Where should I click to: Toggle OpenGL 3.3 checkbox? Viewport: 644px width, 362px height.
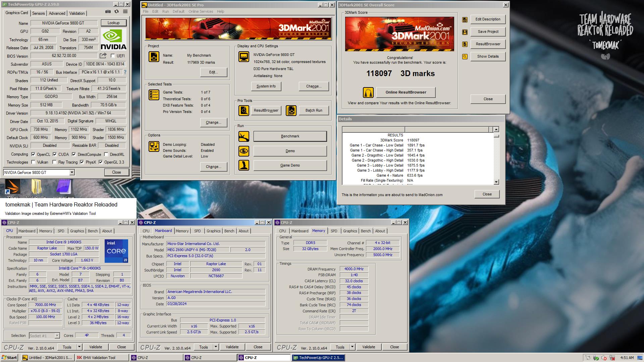click(101, 162)
